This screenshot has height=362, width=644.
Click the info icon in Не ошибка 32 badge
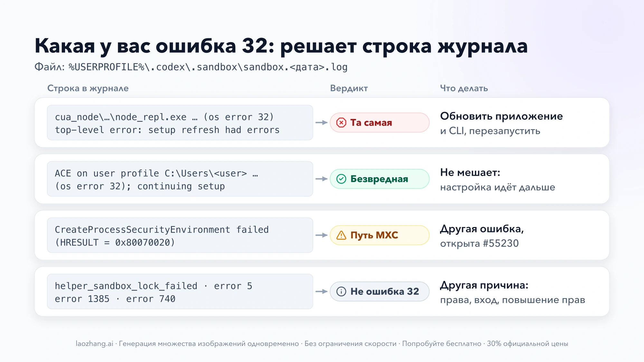point(341,292)
